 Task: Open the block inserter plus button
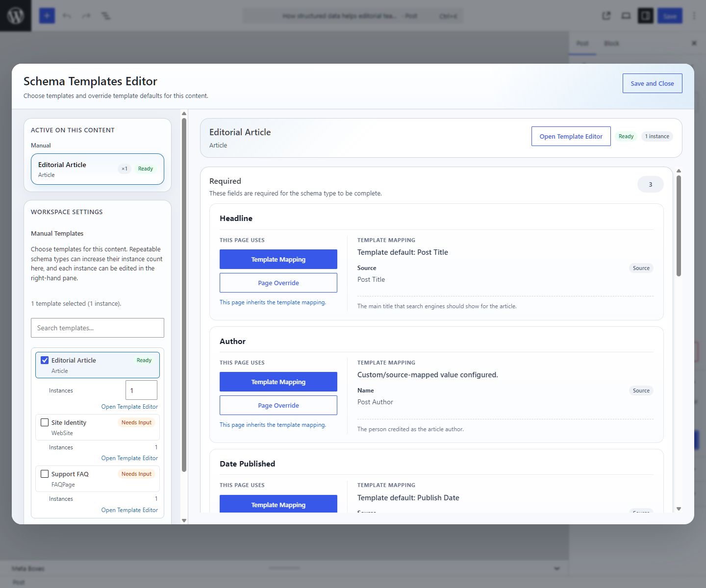pyautogui.click(x=47, y=16)
